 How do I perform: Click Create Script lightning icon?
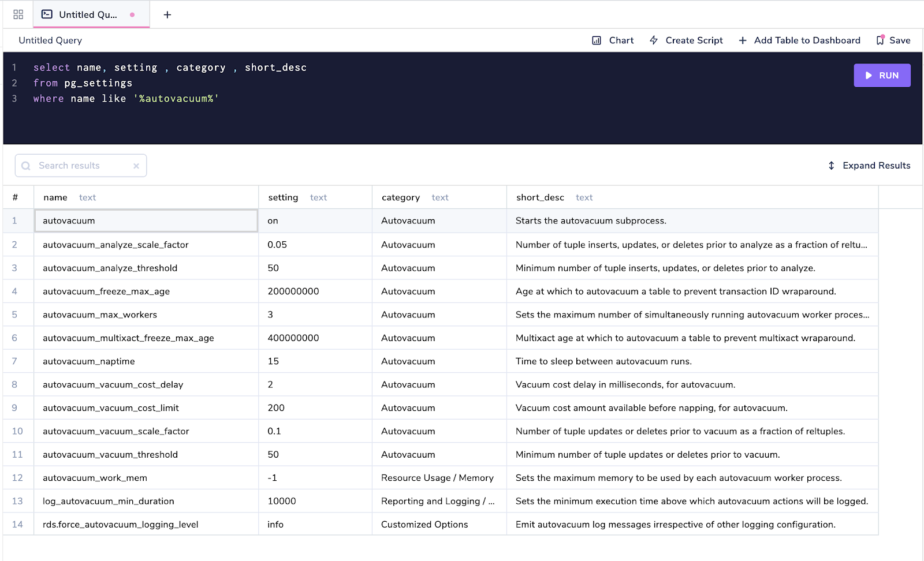click(654, 40)
